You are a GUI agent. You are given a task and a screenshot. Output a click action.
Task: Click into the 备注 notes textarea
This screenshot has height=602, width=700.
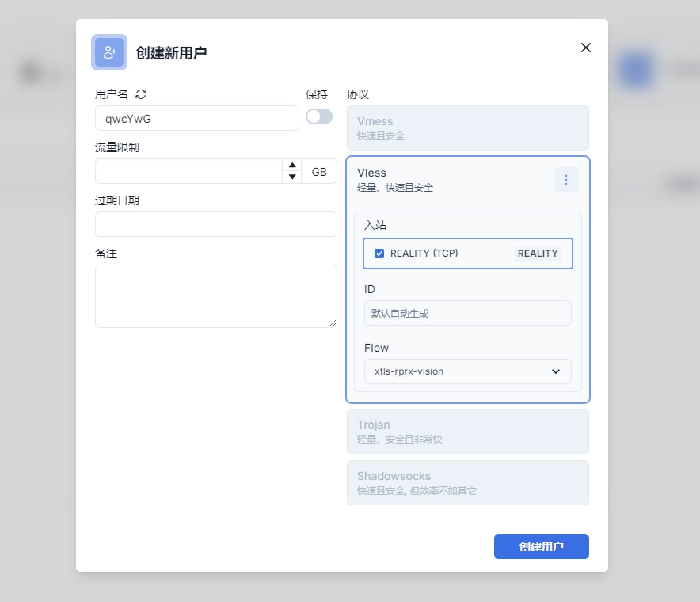[x=215, y=295]
